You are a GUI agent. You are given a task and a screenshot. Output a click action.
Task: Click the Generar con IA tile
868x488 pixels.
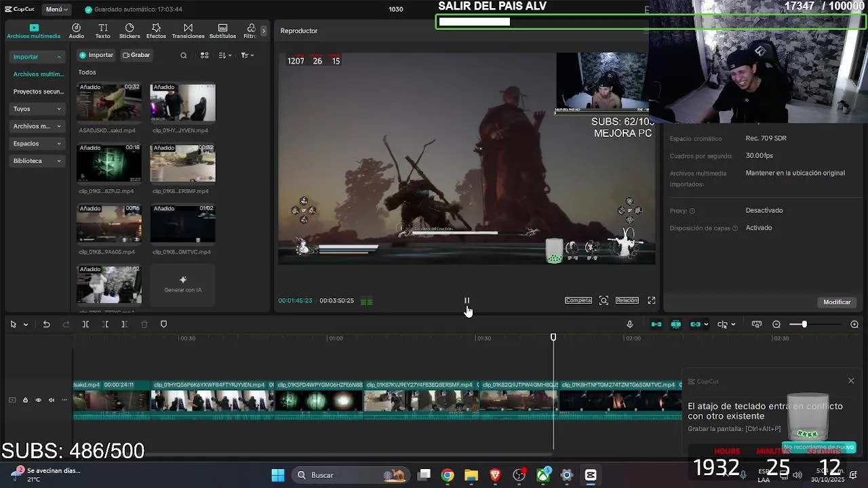click(182, 284)
